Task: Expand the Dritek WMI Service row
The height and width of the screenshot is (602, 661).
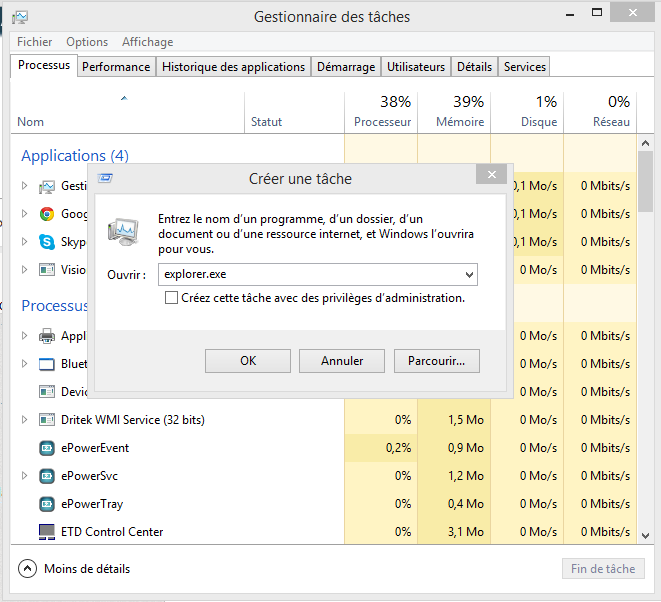Action: coord(24,419)
